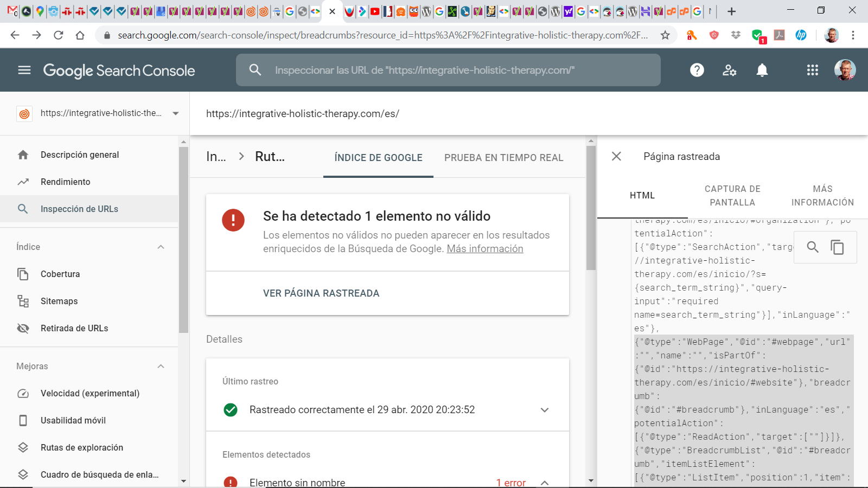The height and width of the screenshot is (488, 868).
Task: Open Velocidad (experimental) report
Action: pyautogui.click(x=89, y=393)
